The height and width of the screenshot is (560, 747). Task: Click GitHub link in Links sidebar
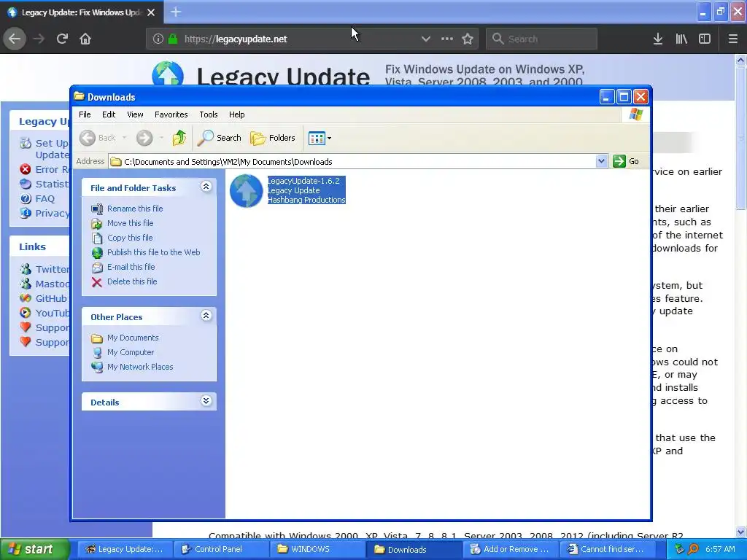(51, 298)
